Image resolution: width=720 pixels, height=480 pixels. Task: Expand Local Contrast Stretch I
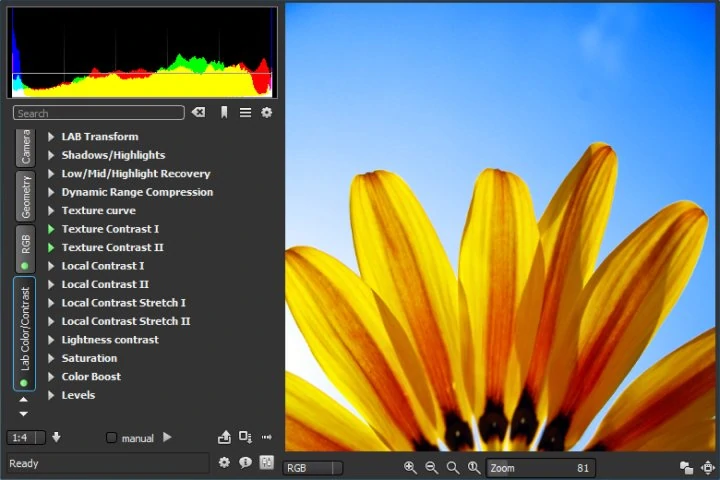click(51, 303)
